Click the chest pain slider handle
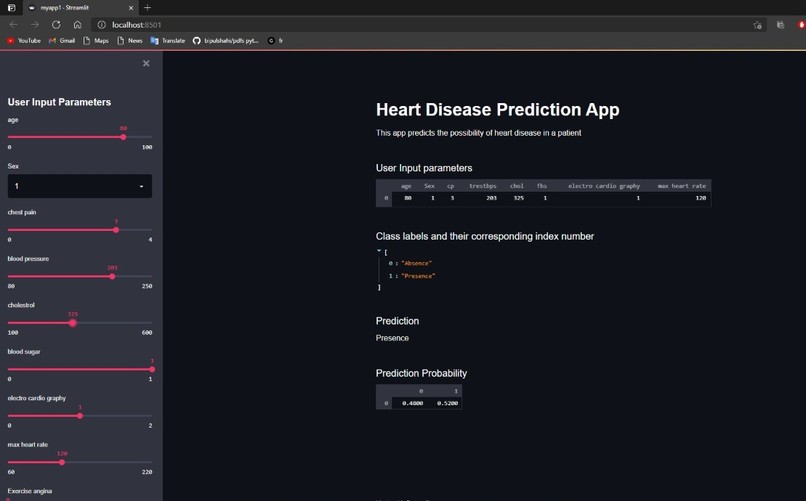Image resolution: width=806 pixels, height=501 pixels. coord(116,230)
